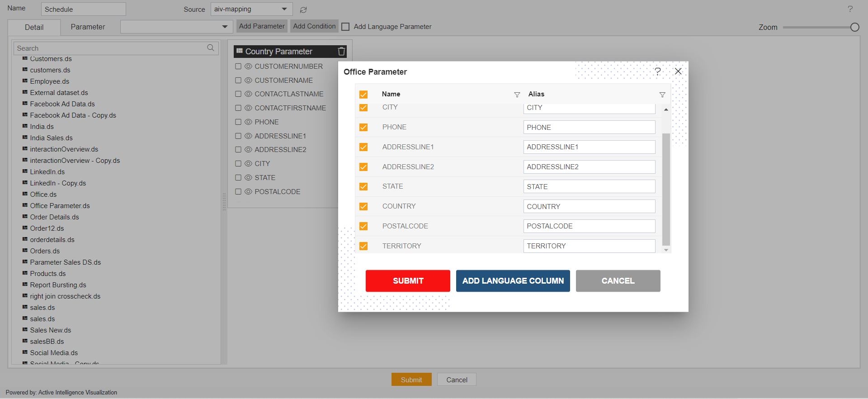Check CUSTOMERNUMBER checkbox in Country Parameter

pos(238,66)
